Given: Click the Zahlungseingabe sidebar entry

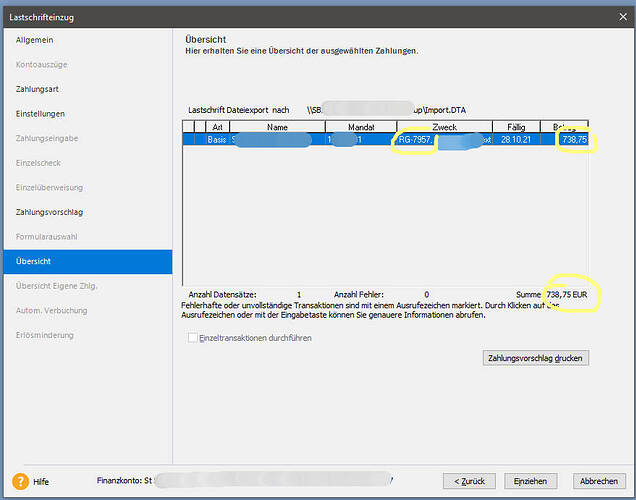Looking at the screenshot, I should (47, 139).
